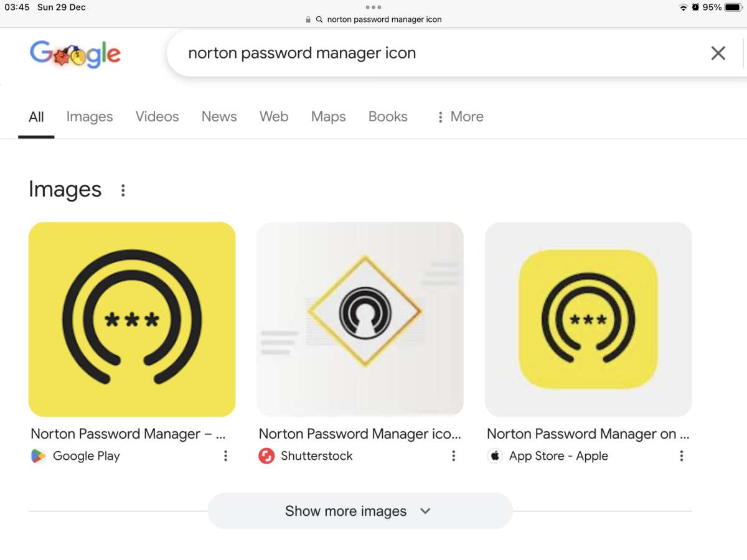Edit the norton password manager icon query
The width and height of the screenshot is (747, 560).
point(302,53)
